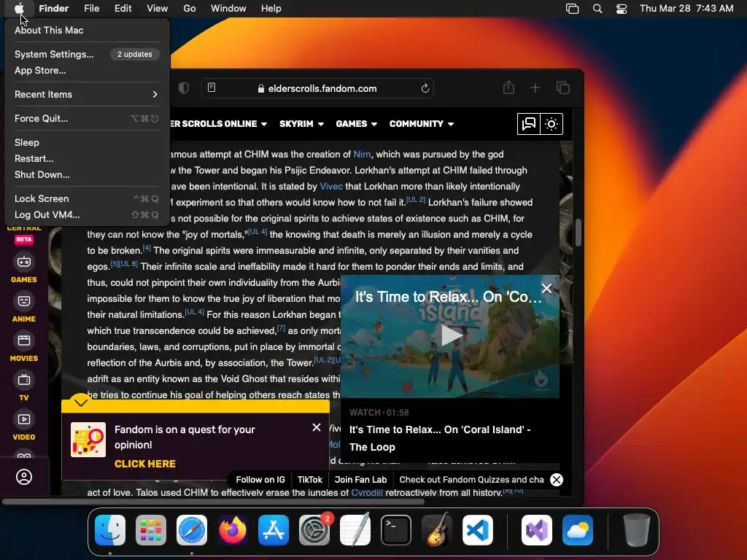Open Finder from the Dock
Viewport: 747px width, 560px height.
110,530
